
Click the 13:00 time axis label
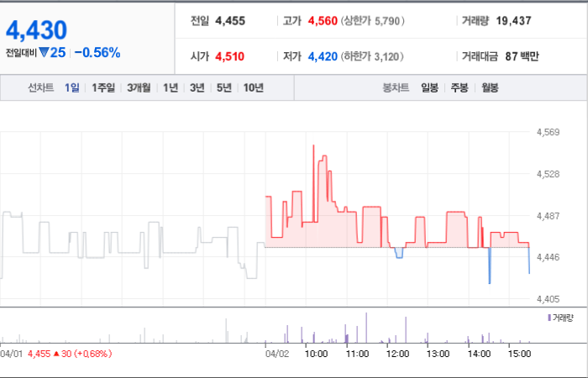click(438, 354)
